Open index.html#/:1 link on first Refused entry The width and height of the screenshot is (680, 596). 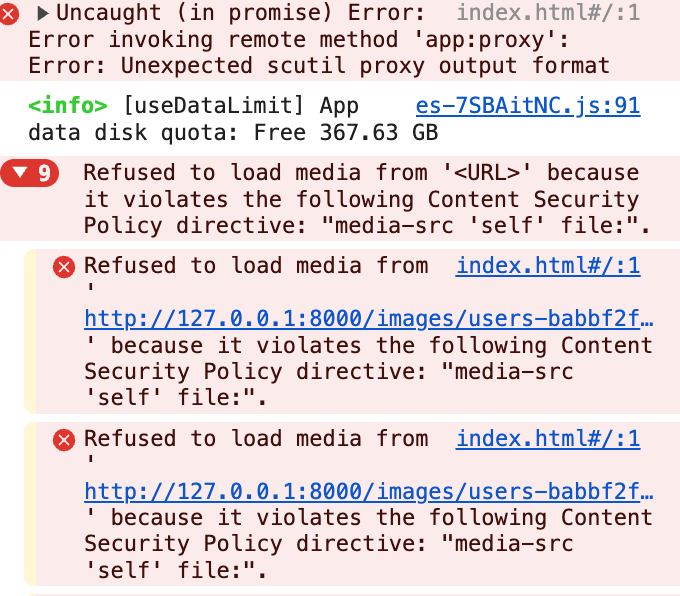[548, 265]
